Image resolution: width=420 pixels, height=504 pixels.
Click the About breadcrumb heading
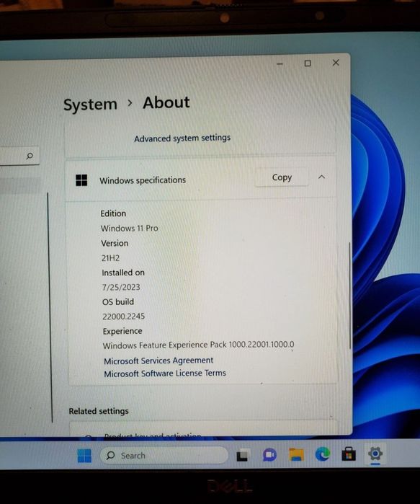(x=166, y=103)
